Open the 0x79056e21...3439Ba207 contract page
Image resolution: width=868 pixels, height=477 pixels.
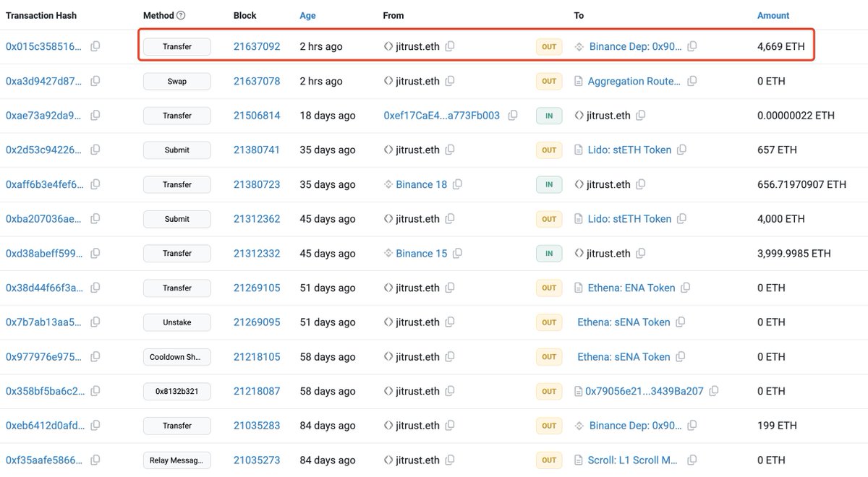click(x=644, y=391)
